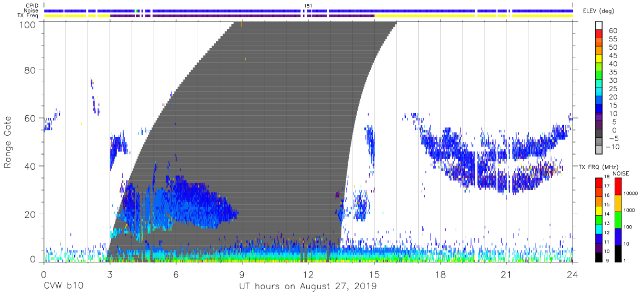Viewport: 644px width, 297px height.
Task: Click the x-axis tick label '21'
Action: click(506, 274)
